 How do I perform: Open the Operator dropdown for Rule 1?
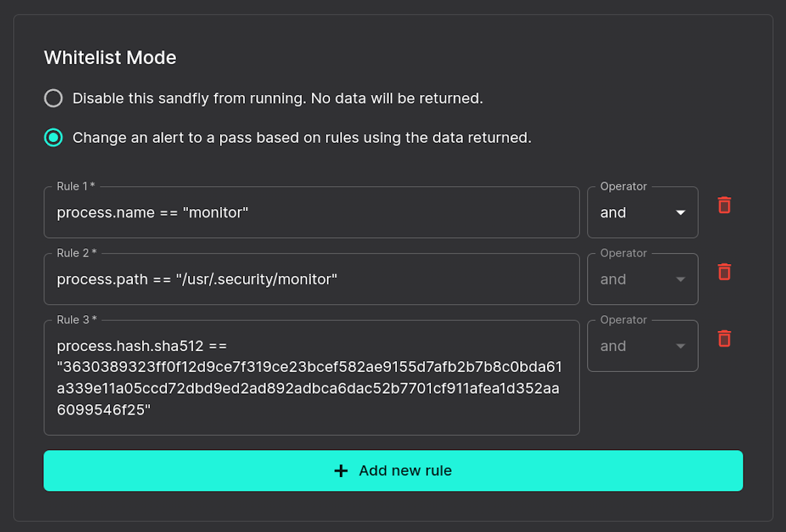pos(642,213)
